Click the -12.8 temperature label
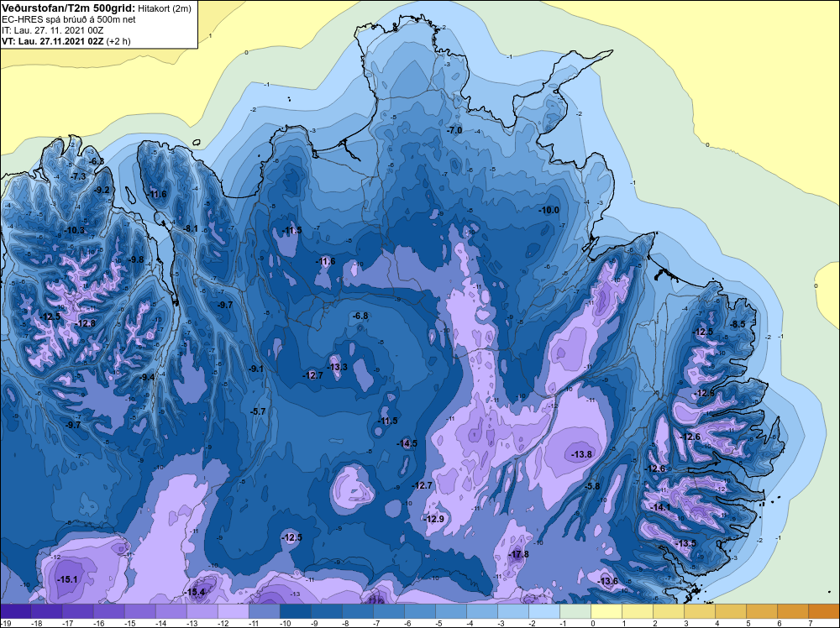840x628 pixels. point(86,324)
